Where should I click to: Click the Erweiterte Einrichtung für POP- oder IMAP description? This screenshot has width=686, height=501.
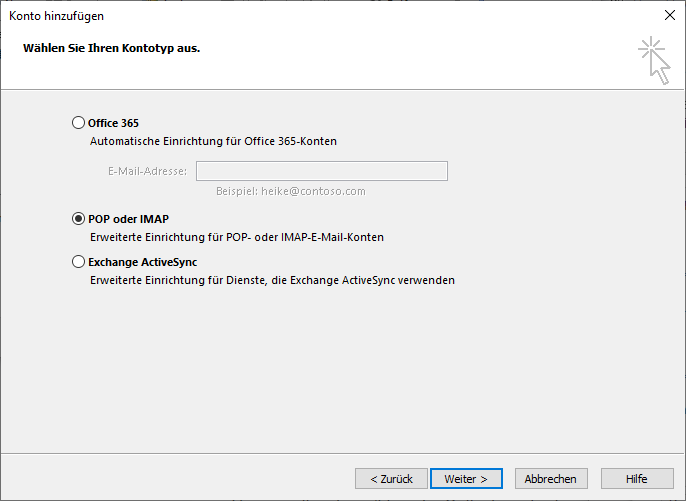(x=236, y=238)
